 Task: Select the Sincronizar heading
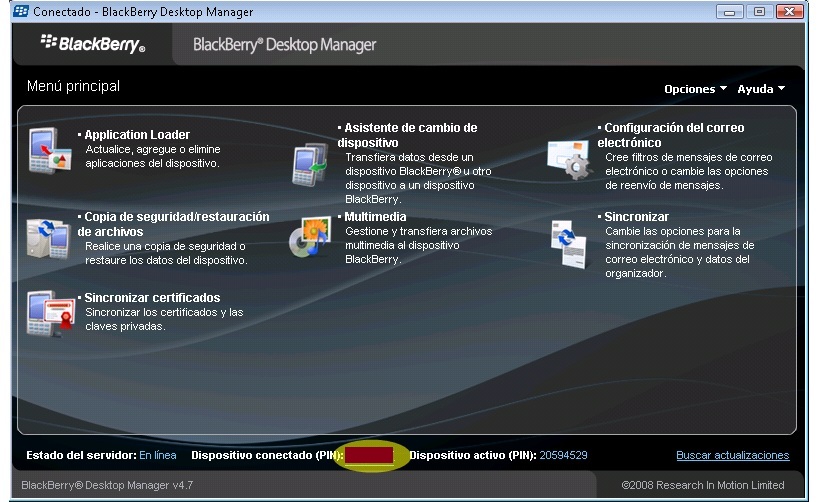point(636,217)
